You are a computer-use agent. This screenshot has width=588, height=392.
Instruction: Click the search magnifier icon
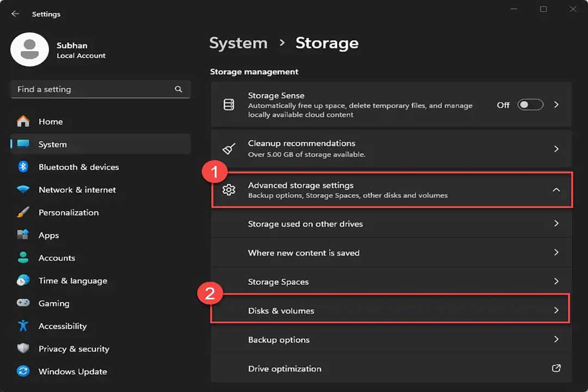(x=179, y=89)
